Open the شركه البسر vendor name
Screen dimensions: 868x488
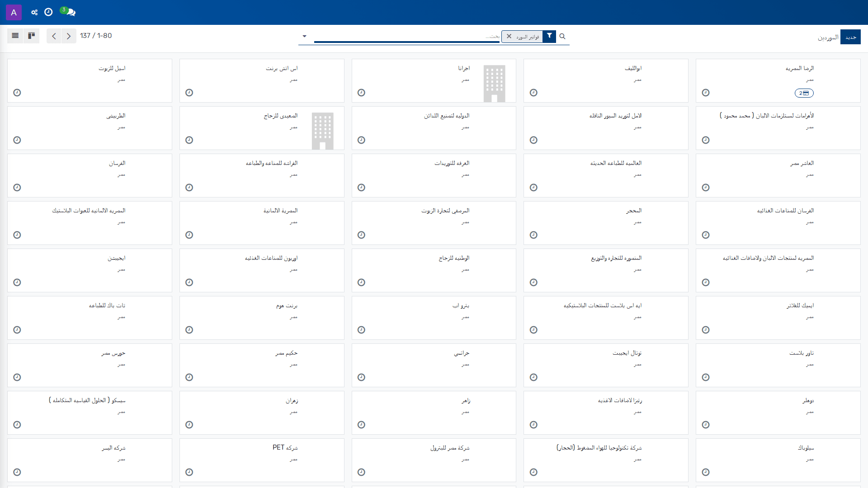coord(113,448)
